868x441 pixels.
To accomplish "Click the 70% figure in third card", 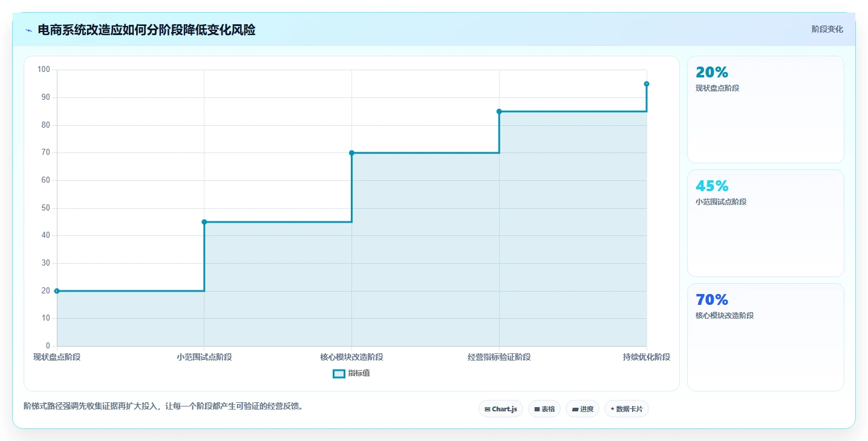I will (712, 299).
